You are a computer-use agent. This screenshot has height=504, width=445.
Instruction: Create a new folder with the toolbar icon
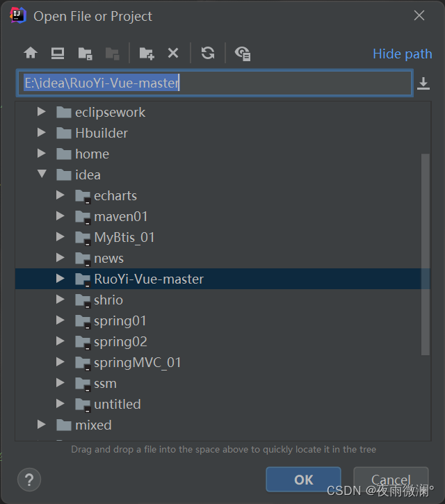[x=146, y=53]
